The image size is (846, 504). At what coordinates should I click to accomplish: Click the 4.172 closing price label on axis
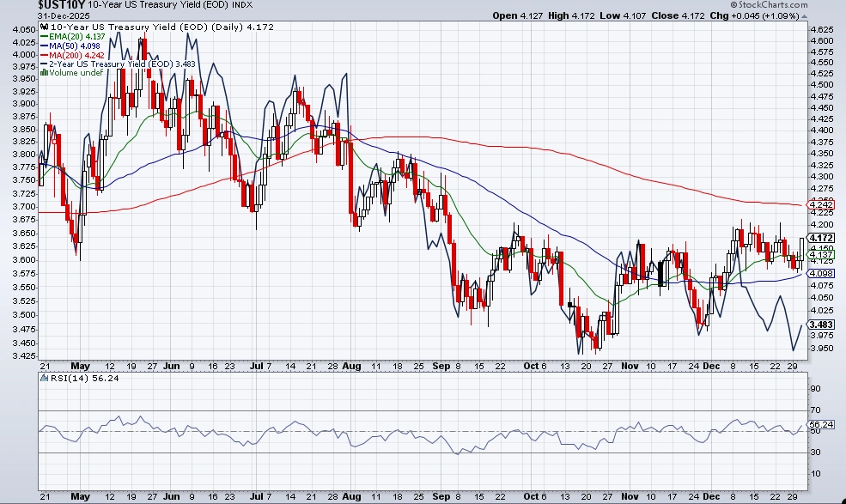point(822,238)
